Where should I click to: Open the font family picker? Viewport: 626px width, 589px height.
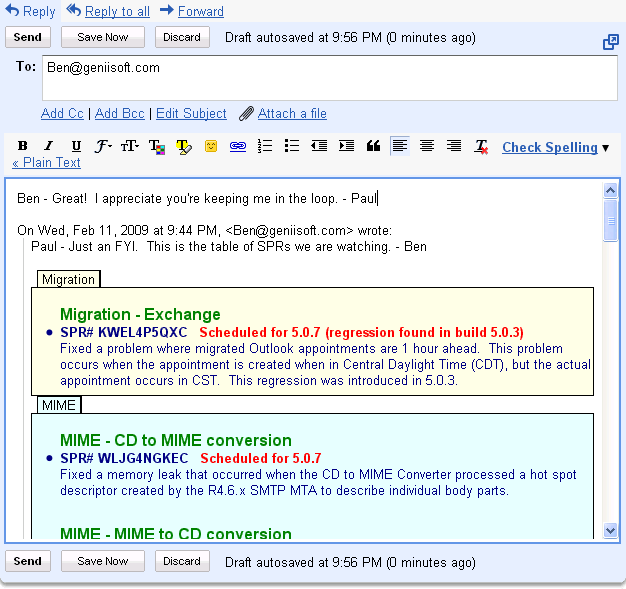click(103, 146)
